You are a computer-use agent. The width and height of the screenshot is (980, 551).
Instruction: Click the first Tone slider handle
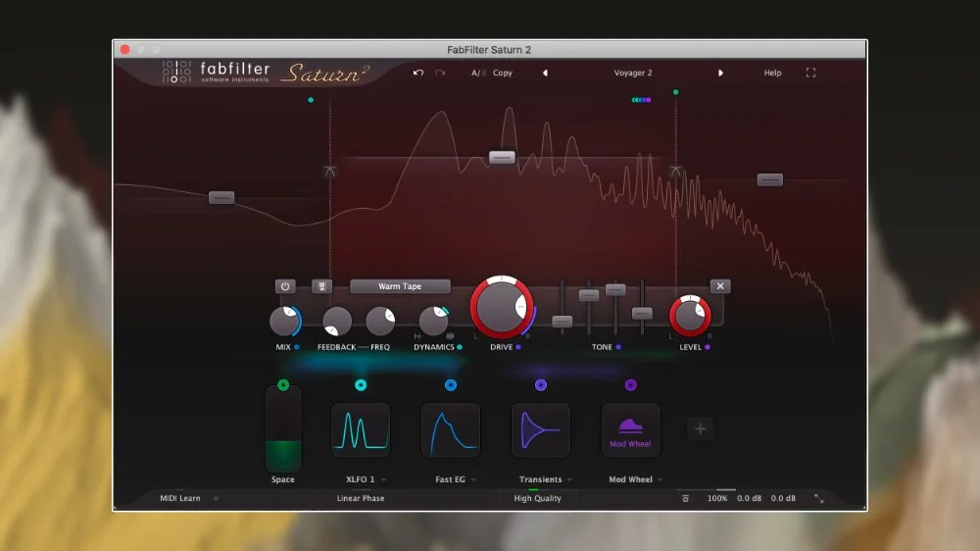562,322
